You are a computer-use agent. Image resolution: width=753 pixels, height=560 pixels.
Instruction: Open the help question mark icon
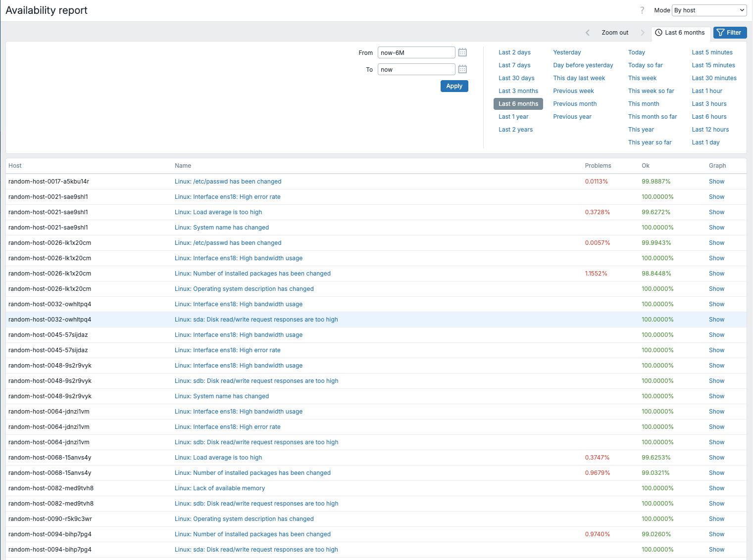click(642, 10)
